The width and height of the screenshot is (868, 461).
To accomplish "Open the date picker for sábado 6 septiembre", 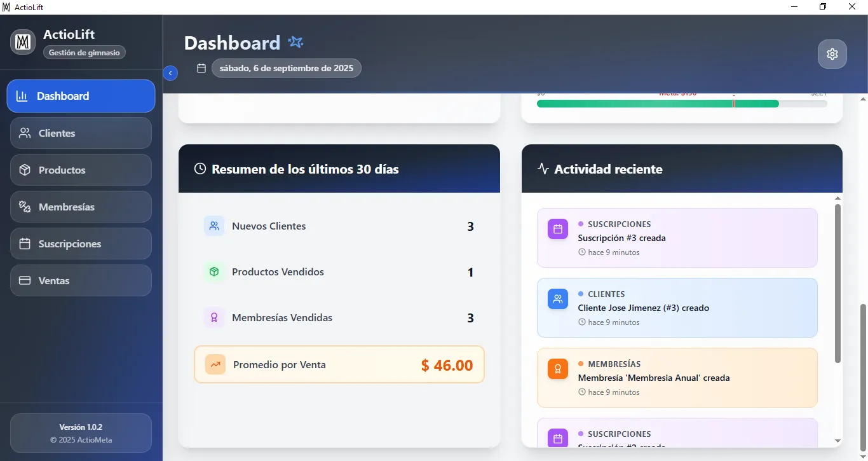I will (286, 68).
